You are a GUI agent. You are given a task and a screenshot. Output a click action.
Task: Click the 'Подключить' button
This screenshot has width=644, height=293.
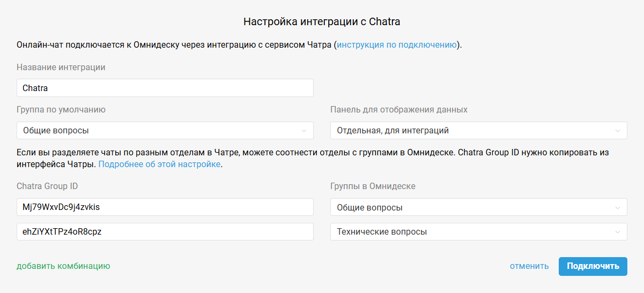[593, 266]
